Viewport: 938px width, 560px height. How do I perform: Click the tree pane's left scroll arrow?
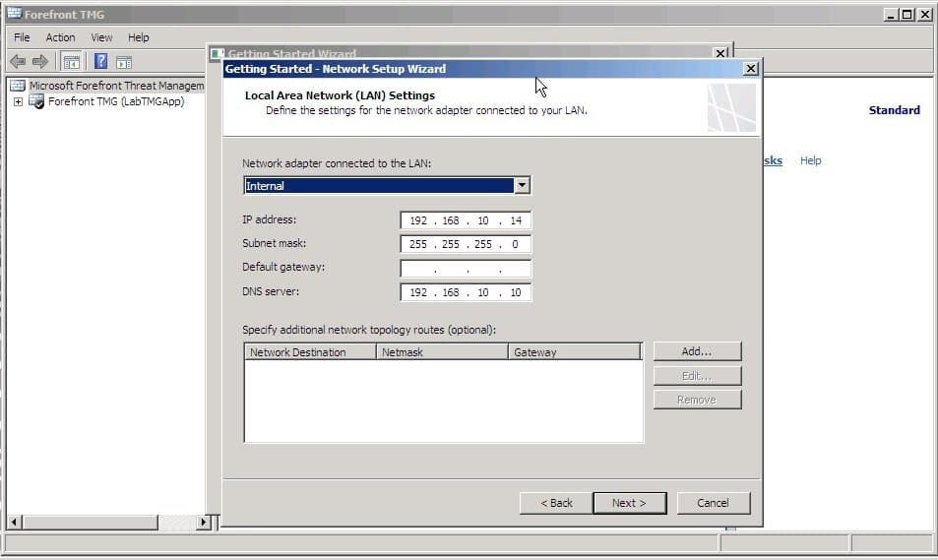point(15,523)
